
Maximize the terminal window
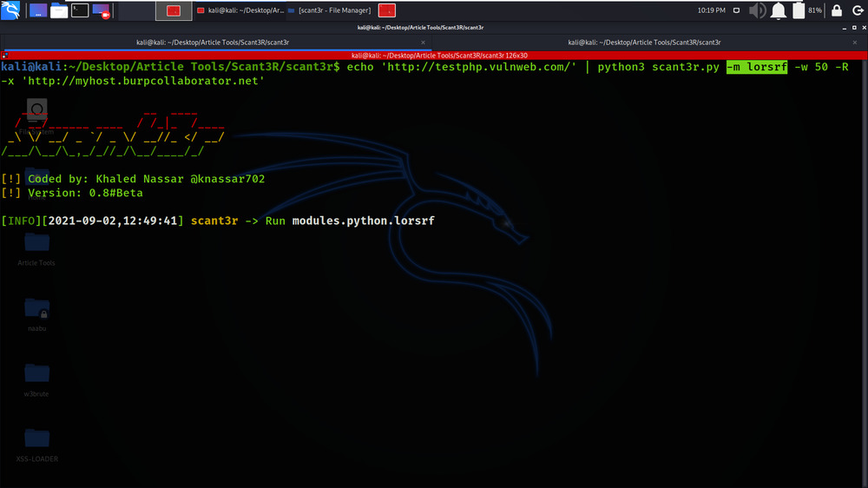click(854, 28)
